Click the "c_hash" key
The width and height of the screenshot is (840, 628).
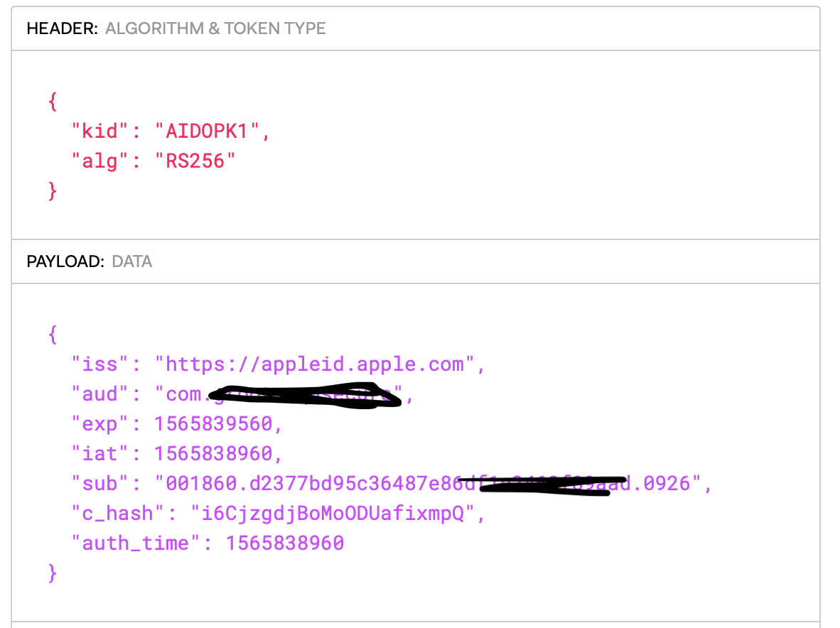tap(118, 514)
